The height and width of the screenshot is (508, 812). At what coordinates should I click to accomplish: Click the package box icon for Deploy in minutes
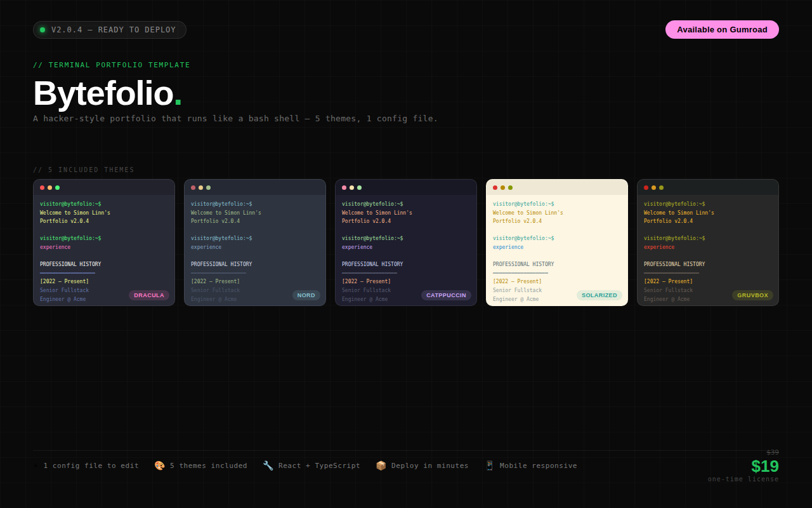tap(381, 465)
